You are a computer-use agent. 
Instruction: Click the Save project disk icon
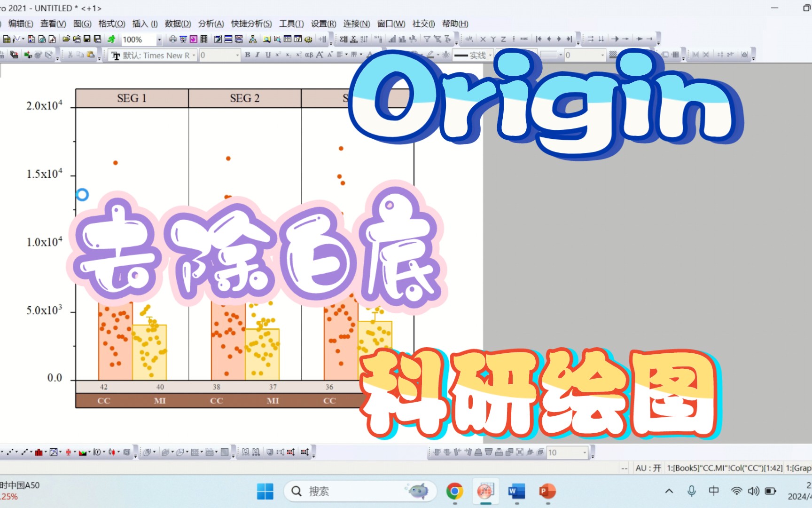pos(87,39)
